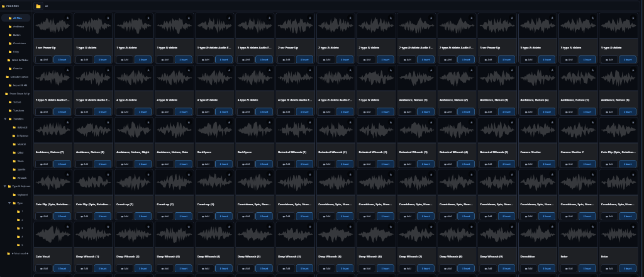
Task: Star the Deep Whoosh (1) sound
Action: tap(108, 227)
